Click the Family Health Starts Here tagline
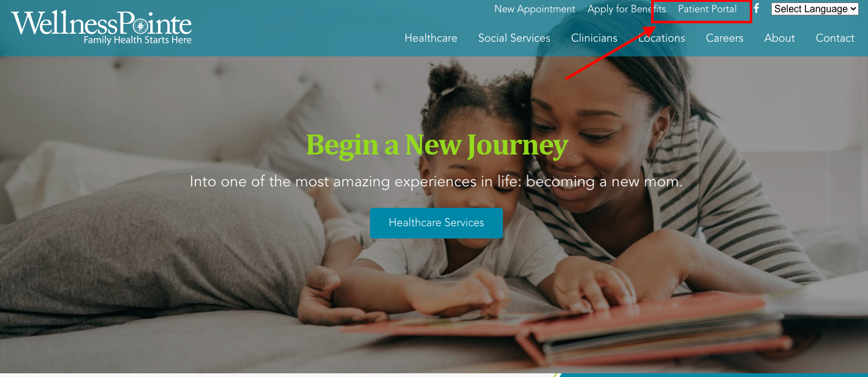Image resolution: width=868 pixels, height=377 pixels. (x=137, y=40)
